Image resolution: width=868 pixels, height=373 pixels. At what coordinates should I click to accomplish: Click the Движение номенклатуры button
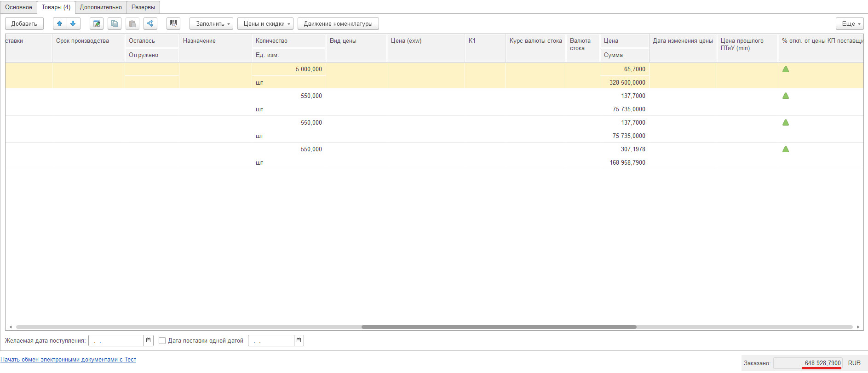[x=338, y=23]
